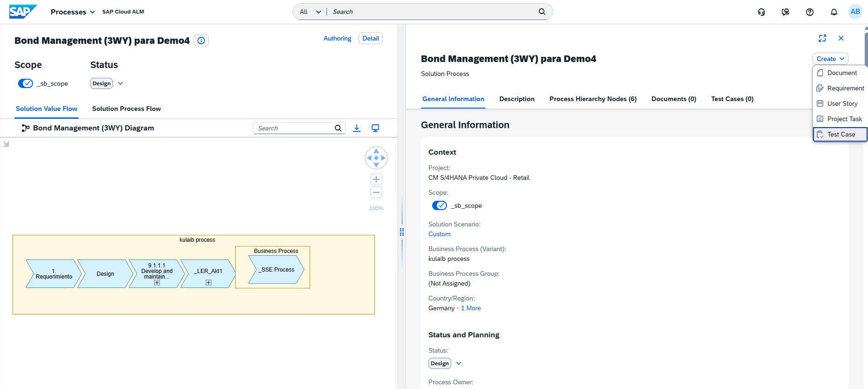Open the info icon beside process title
Viewport: 868px width, 389px height.
(201, 41)
